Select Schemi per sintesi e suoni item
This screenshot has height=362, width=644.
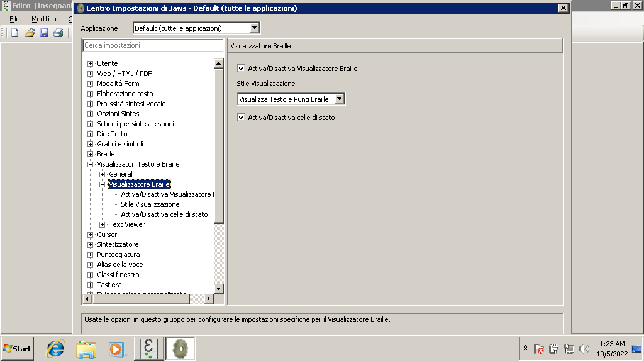[x=135, y=124]
